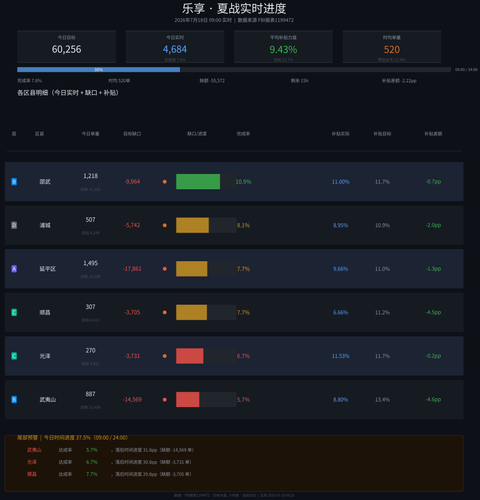The width and height of the screenshot is (480, 500).
Task: Click 浦城 subsidy gap -2.0pp
Action: click(x=433, y=225)
